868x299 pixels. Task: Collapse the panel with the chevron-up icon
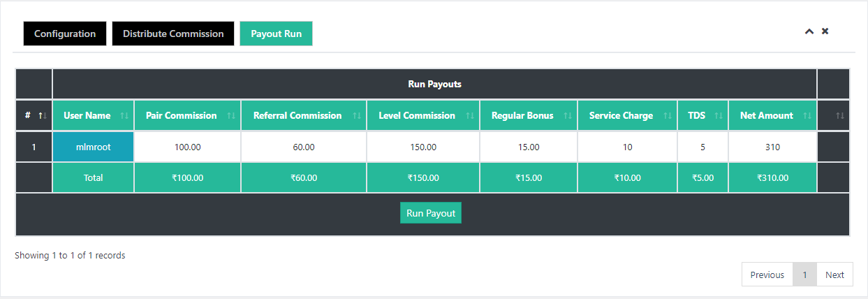click(809, 31)
